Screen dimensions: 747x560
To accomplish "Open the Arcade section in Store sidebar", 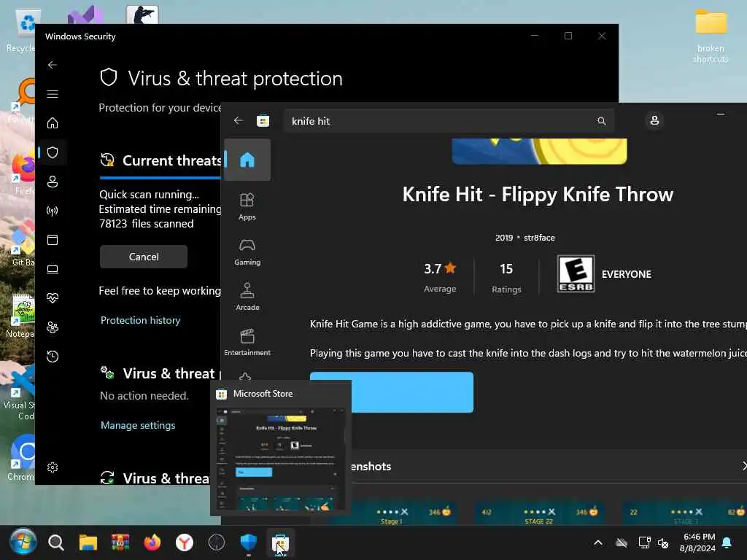I will [x=247, y=297].
